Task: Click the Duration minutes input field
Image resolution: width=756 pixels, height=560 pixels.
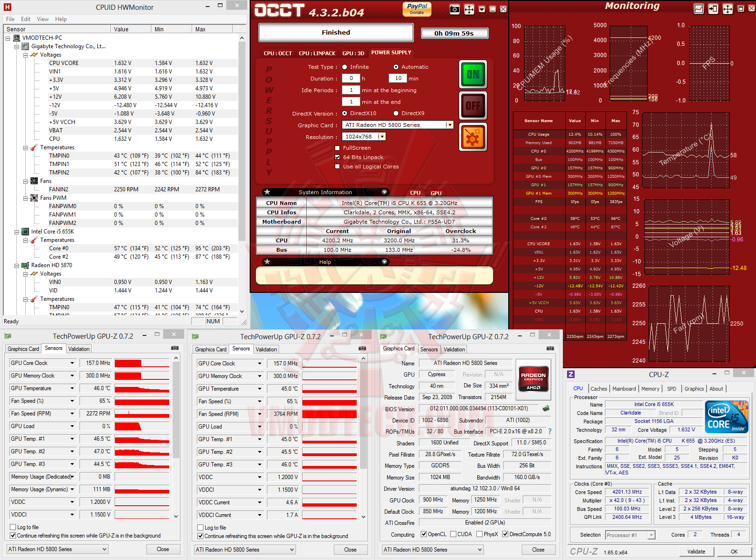Action: [x=398, y=79]
